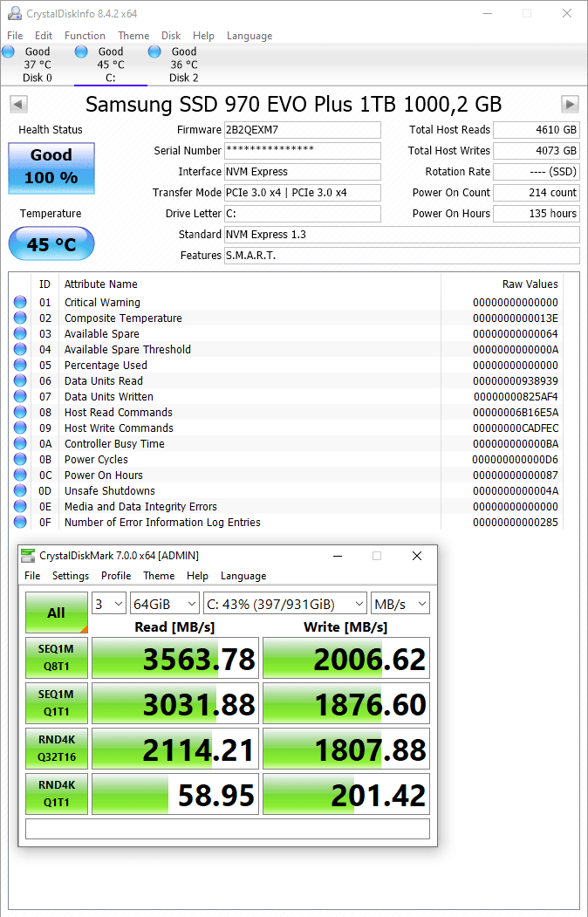
Task: Open Language menu in CrystalDiskMark
Action: [243, 576]
